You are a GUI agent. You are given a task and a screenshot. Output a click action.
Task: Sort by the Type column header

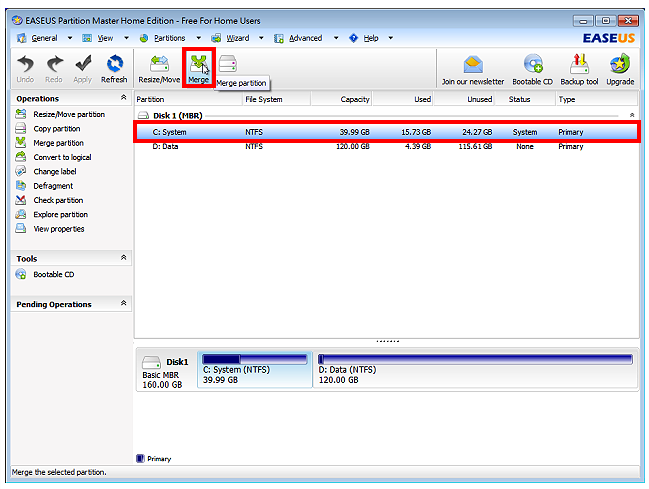click(x=596, y=99)
